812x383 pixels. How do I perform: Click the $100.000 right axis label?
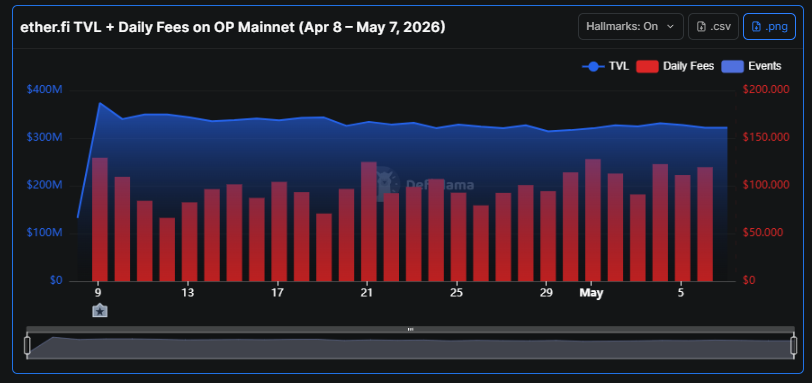[x=766, y=185]
